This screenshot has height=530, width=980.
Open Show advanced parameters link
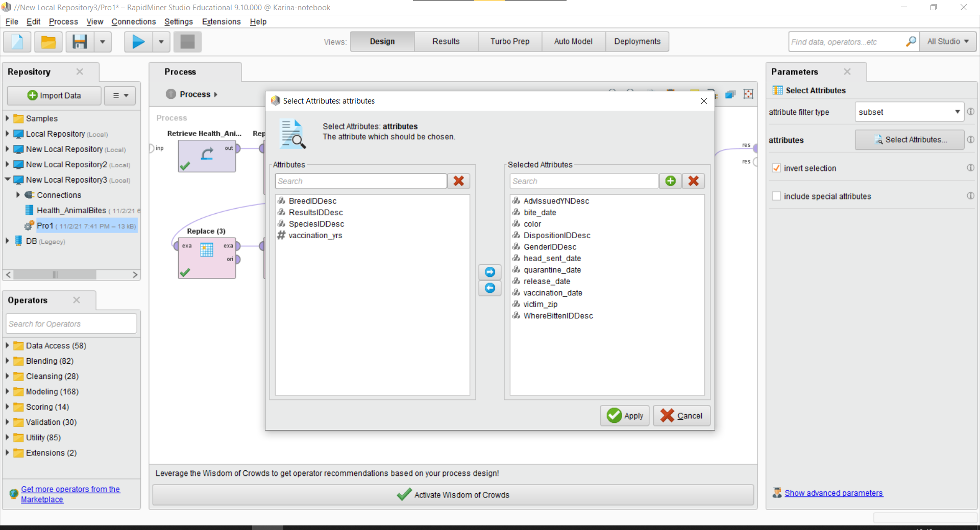[834, 493]
